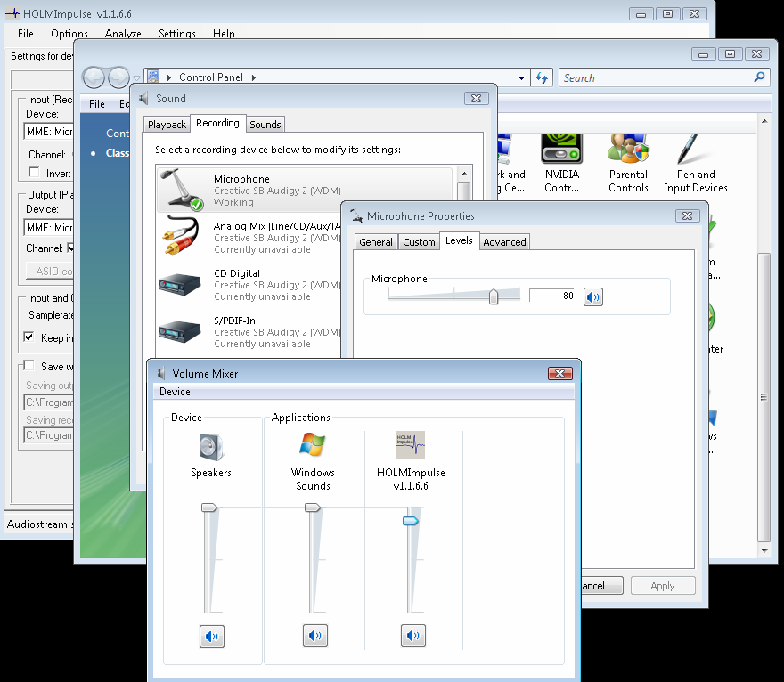
Task: Mute Windows Sounds in Volume Mixer
Action: (x=315, y=636)
